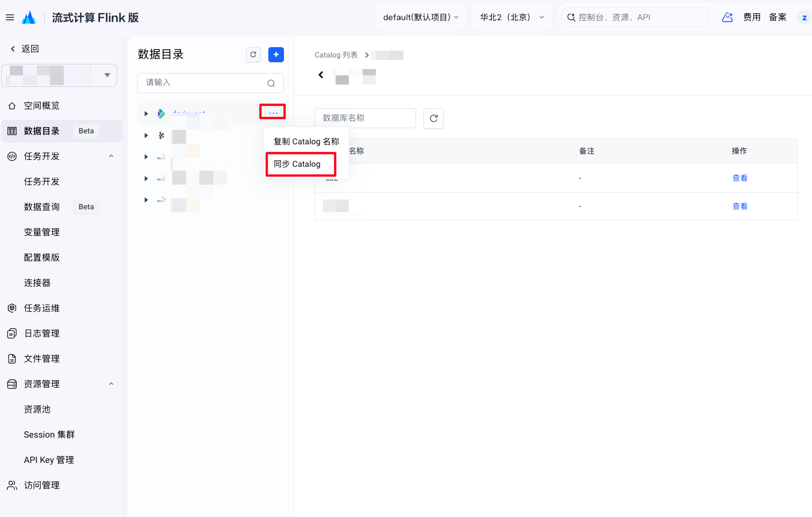Image resolution: width=812 pixels, height=517 pixels.
Task: Open the AI assistant icon in header
Action: pyautogui.click(x=728, y=17)
